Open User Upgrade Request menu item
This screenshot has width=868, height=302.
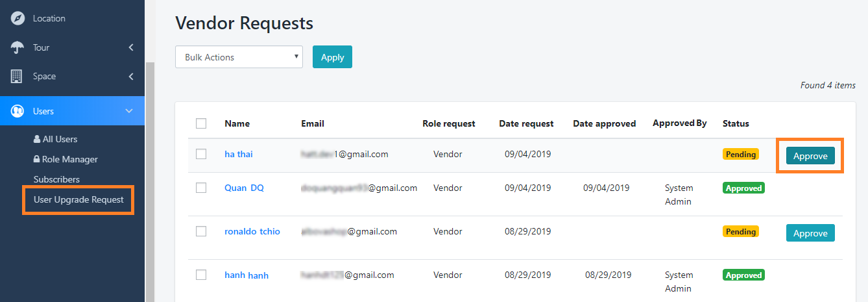point(78,199)
